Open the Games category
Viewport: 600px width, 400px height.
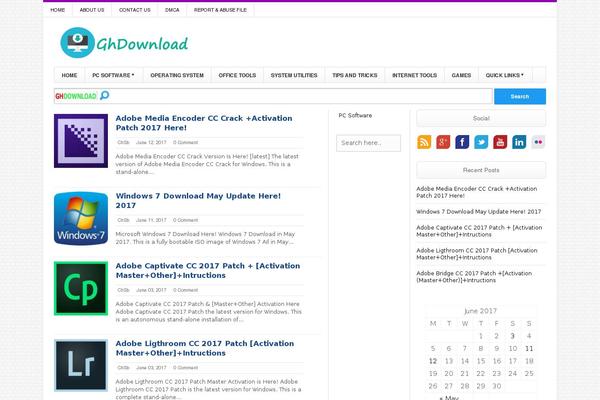point(461,75)
